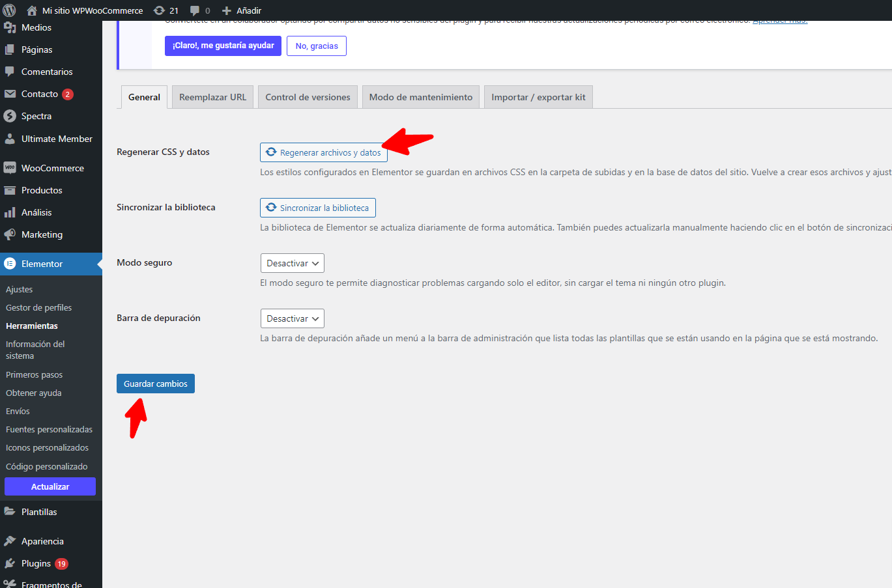Click '¡Claro!, me gustaría ayudar' button
The image size is (892, 588).
[223, 46]
